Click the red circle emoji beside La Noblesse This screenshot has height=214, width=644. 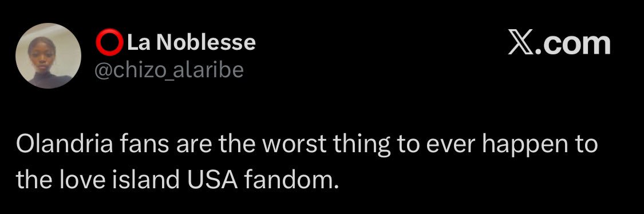(109, 43)
